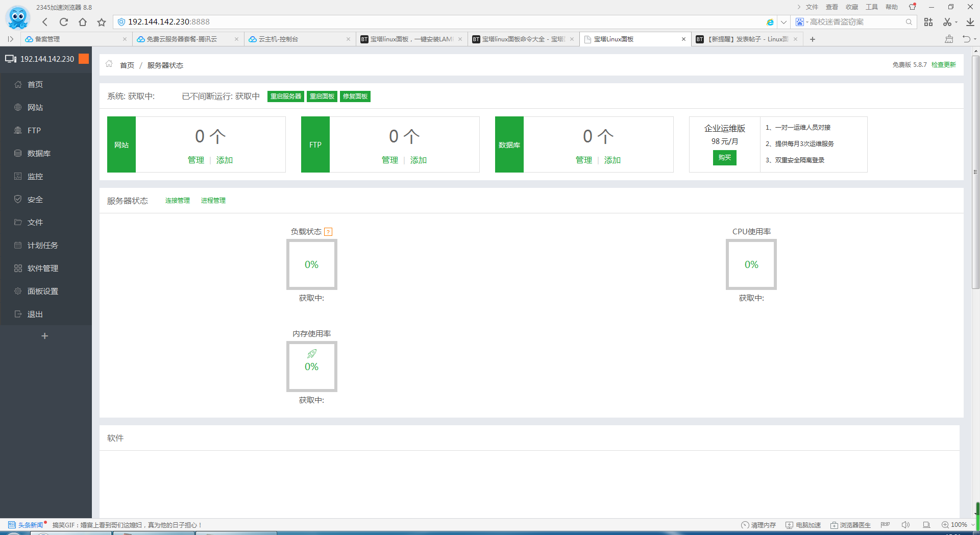Click 管理 in the FTP card
The height and width of the screenshot is (535, 980).
(x=390, y=160)
